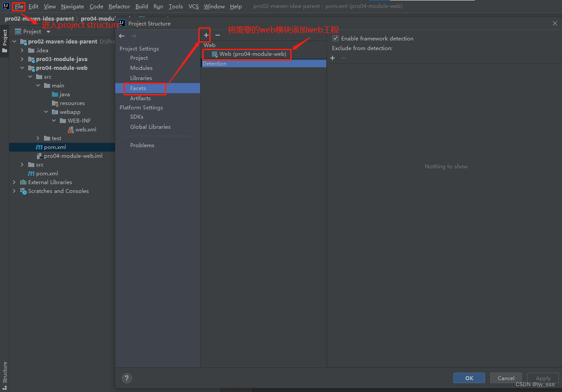Click the java source folder icon
Viewport: 562px width, 392px height.
(55, 94)
